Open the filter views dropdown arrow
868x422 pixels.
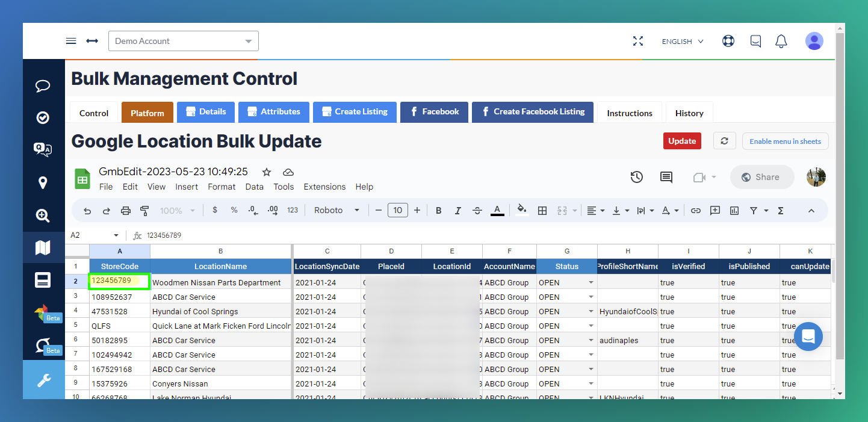point(766,211)
